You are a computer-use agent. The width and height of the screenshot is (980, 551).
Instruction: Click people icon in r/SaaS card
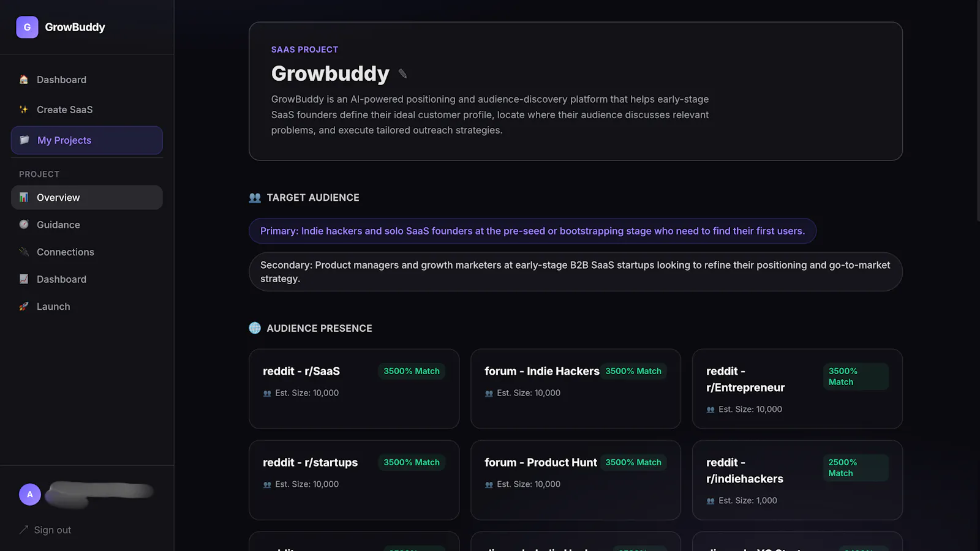[x=267, y=394]
